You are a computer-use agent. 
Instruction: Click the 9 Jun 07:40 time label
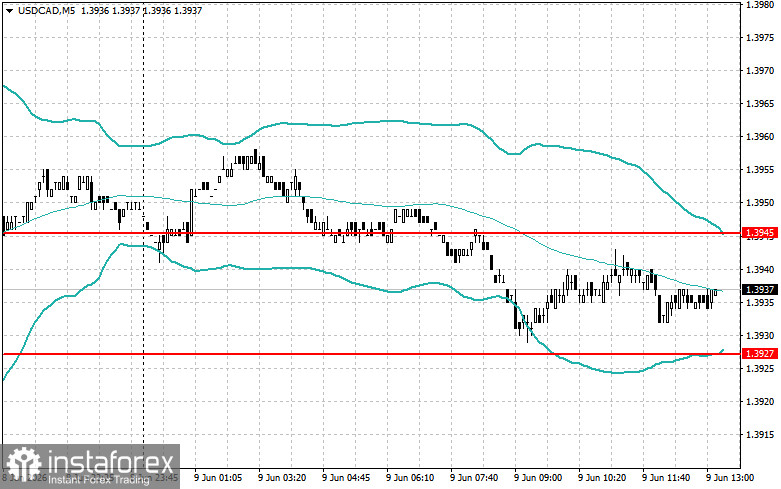click(x=474, y=478)
